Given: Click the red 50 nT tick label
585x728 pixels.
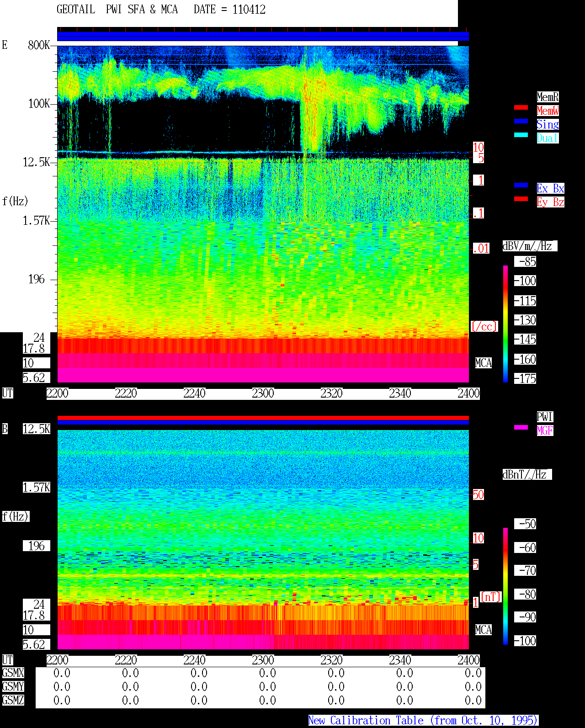Looking at the screenshot, I should 478,494.
